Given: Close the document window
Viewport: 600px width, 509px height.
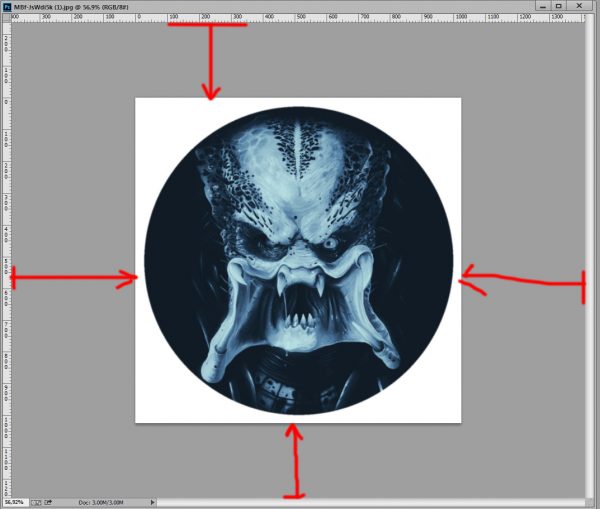Looking at the screenshot, I should 579,6.
